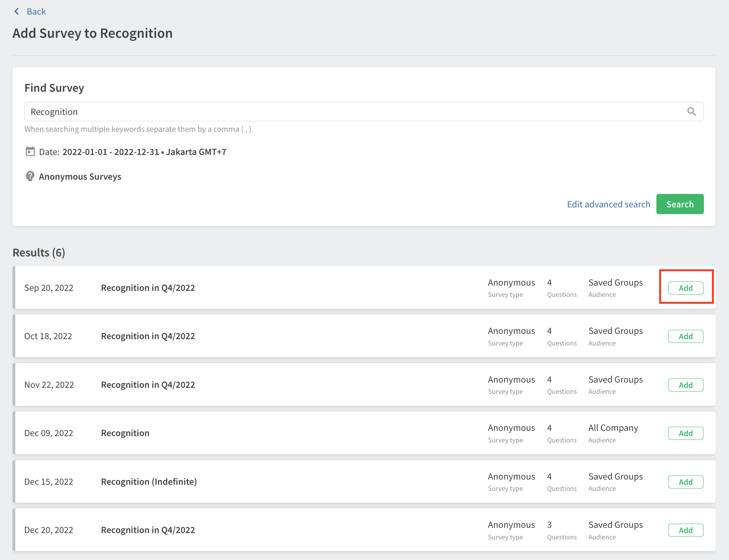Add the Dec 20, 2022 survey
729x560 pixels.
685,530
